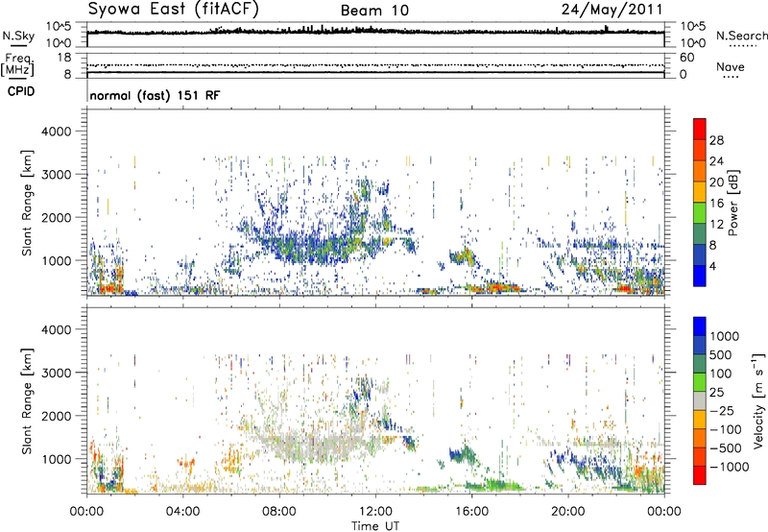The height and width of the screenshot is (532, 768).
Task: Select the bright blue bottom Power colorbar segment
Action: pyautogui.click(x=700, y=277)
